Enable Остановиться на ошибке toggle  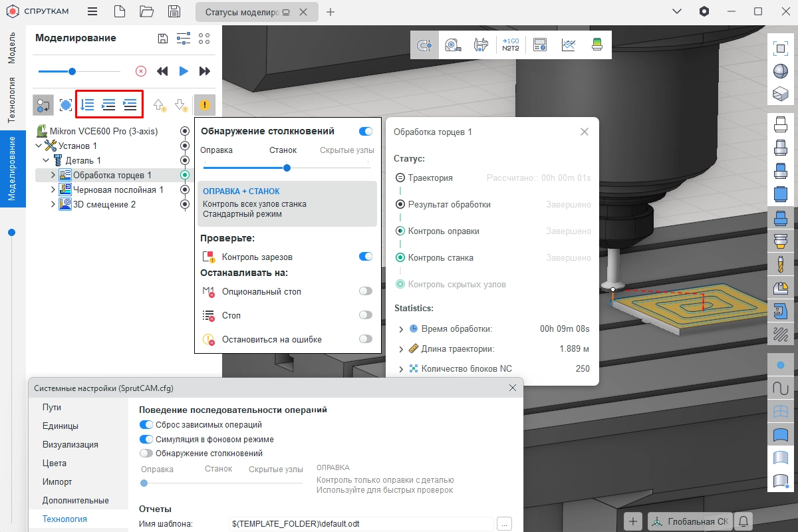(365, 339)
